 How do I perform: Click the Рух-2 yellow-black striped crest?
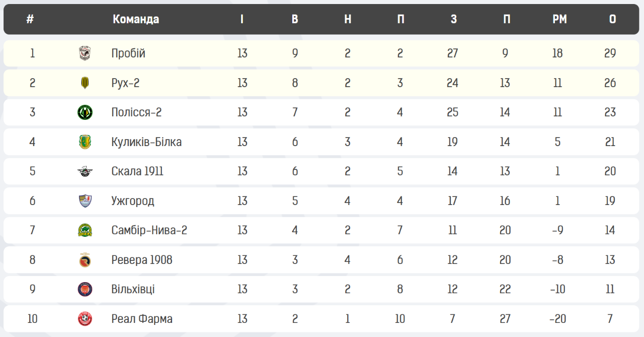click(x=85, y=83)
